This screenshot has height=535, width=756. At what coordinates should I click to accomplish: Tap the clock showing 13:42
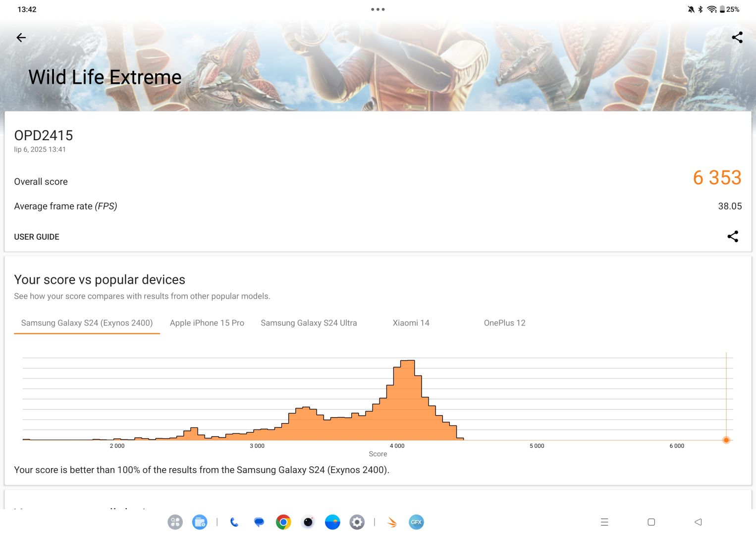tap(27, 9)
